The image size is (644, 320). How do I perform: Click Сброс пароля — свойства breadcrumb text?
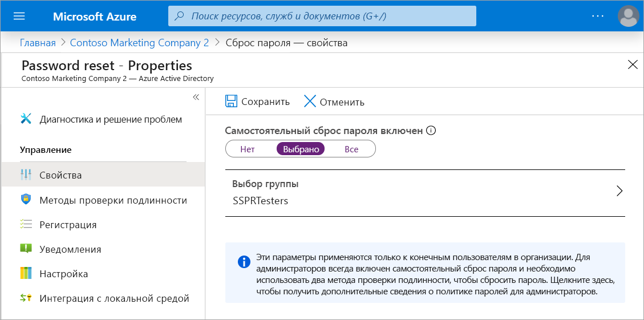pos(287,43)
